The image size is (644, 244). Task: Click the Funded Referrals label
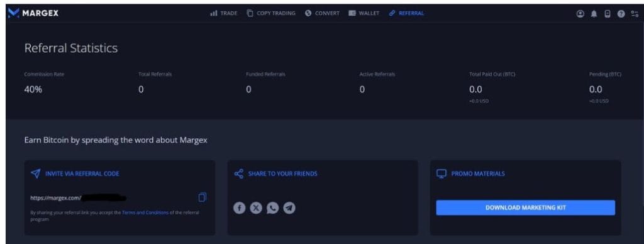tap(265, 74)
